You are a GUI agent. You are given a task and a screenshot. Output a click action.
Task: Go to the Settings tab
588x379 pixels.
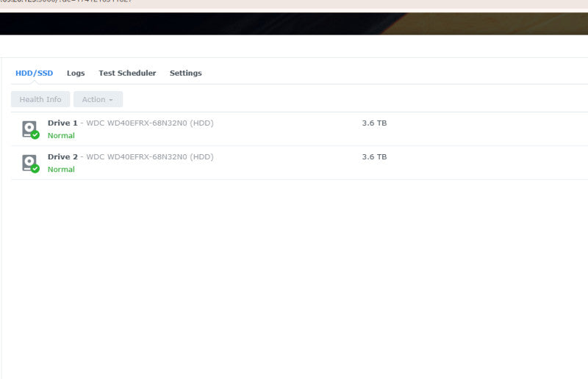[x=186, y=73]
